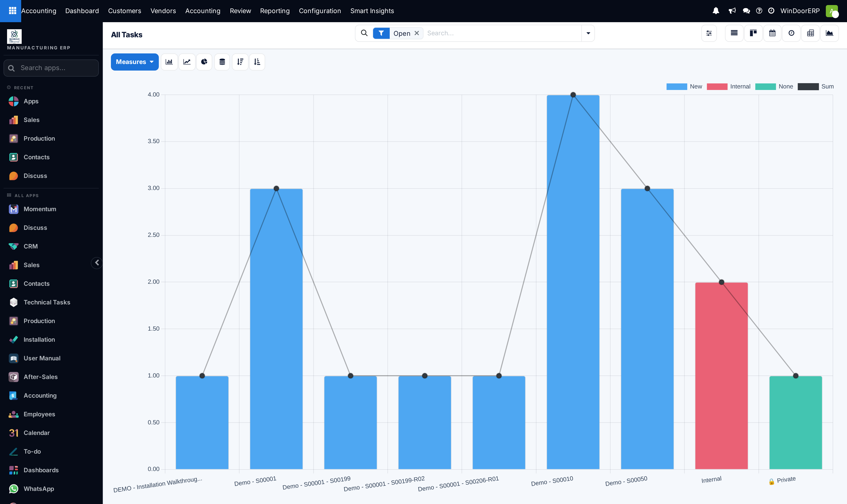The width and height of the screenshot is (847, 504).
Task: Switch to activity view
Action: 791,33
